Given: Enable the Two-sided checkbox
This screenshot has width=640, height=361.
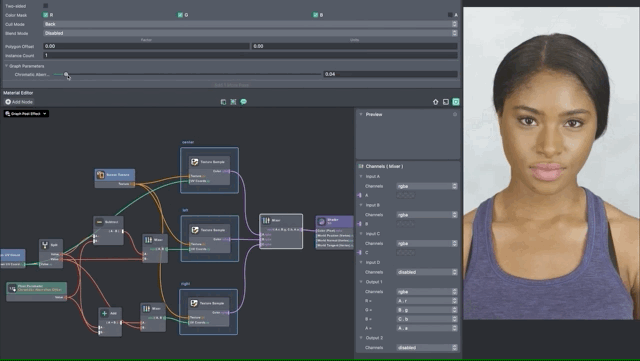Looking at the screenshot, I should pyautogui.click(x=46, y=6).
